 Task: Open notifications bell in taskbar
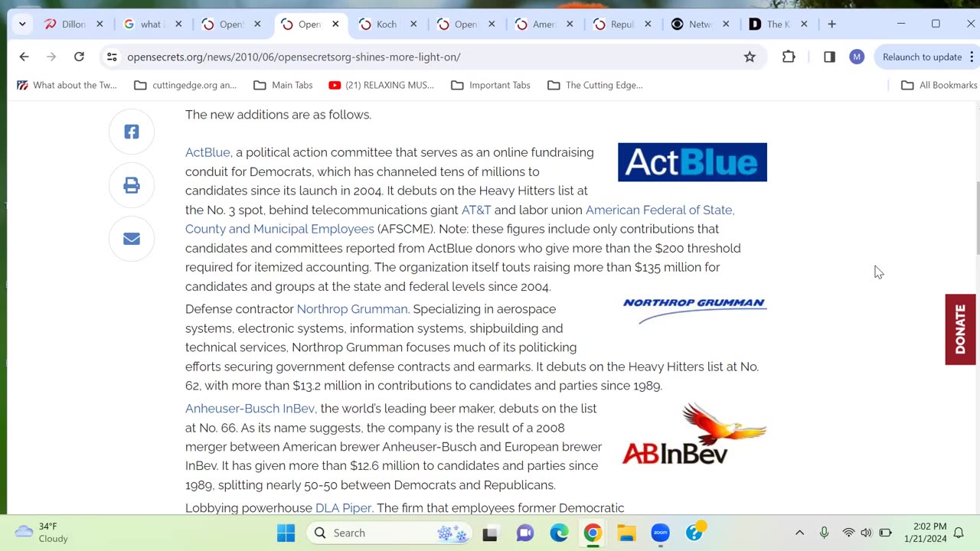click(959, 533)
